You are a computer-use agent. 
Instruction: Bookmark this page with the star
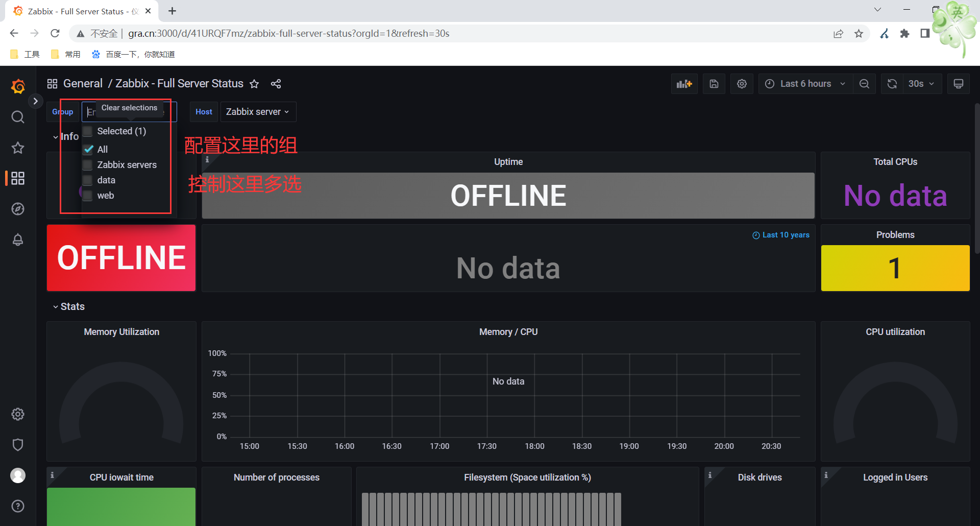(x=859, y=34)
